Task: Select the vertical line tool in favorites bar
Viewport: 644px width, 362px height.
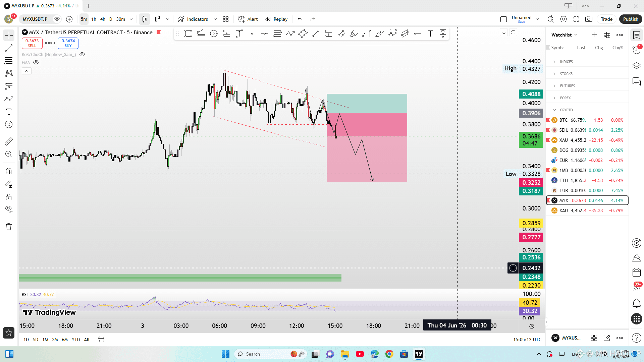Action: click(x=252, y=34)
